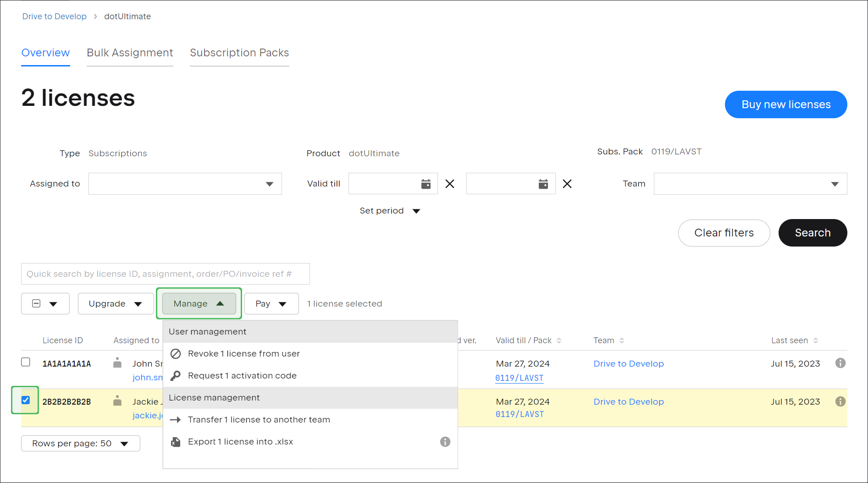Choose Revoke 1 license from user
The width and height of the screenshot is (868, 483).
click(310, 354)
